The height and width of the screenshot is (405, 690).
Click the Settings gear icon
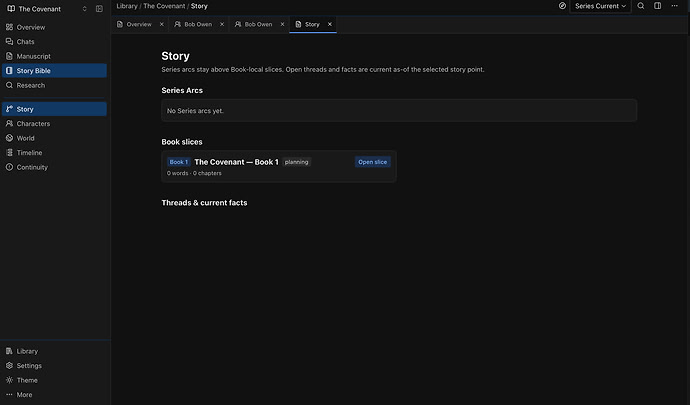[x=9, y=366]
